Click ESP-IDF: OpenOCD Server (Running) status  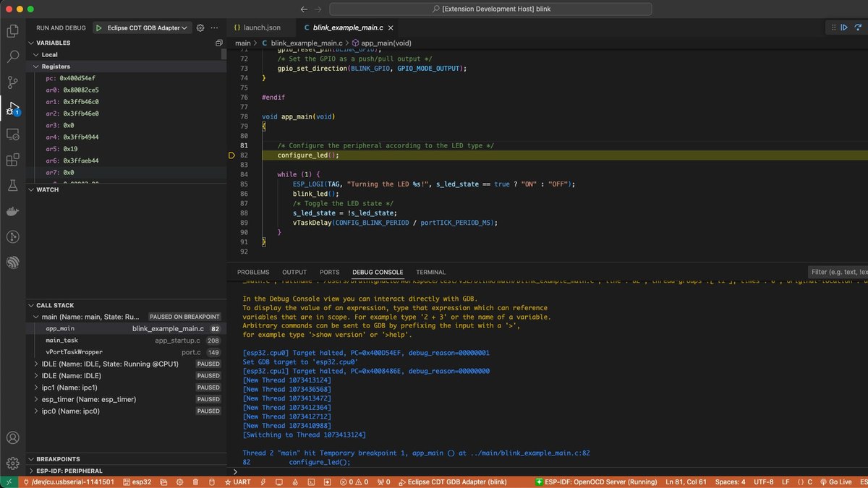point(597,481)
